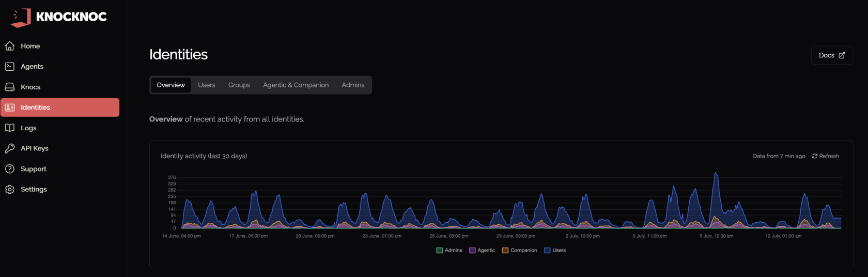Viewport: 868px width, 277px height.
Task: Click the Identities page heading
Action: click(178, 55)
